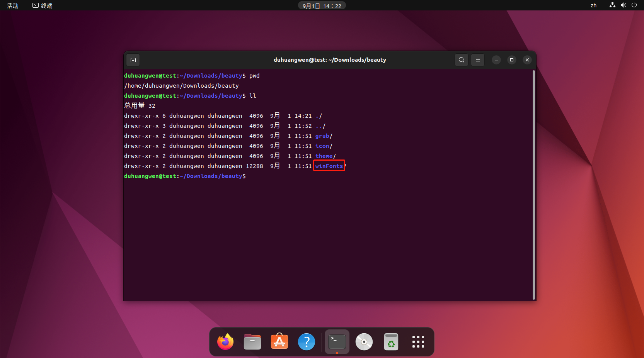Open the clock and calendar panel
The width and height of the screenshot is (644, 358).
click(x=322, y=6)
